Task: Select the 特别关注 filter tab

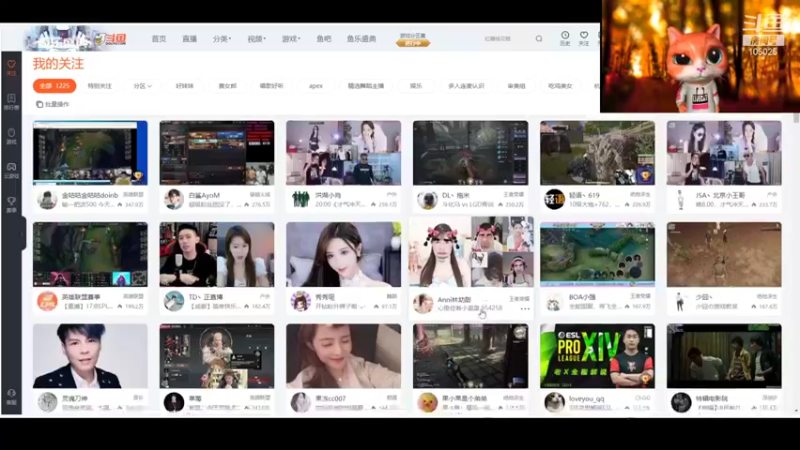Action: pyautogui.click(x=99, y=86)
